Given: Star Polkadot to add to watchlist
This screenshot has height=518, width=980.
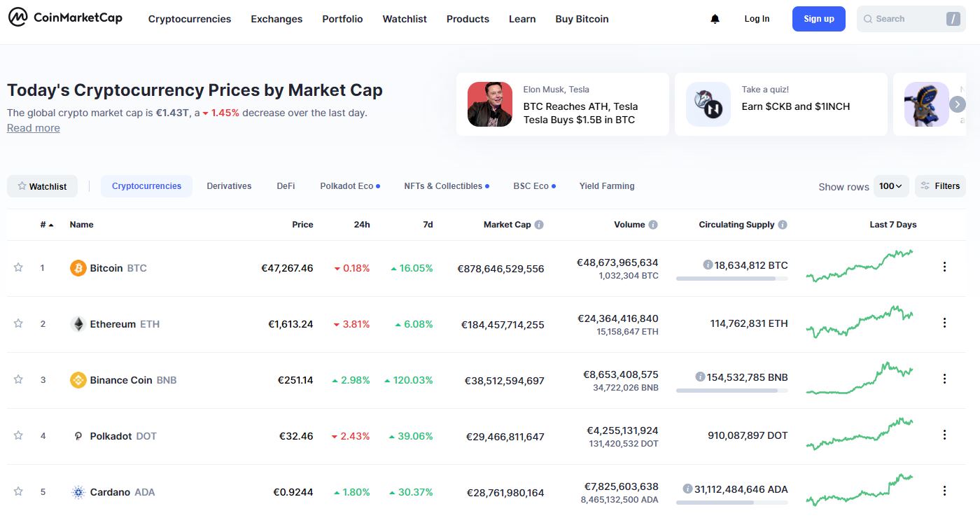Looking at the screenshot, I should tap(19, 435).
